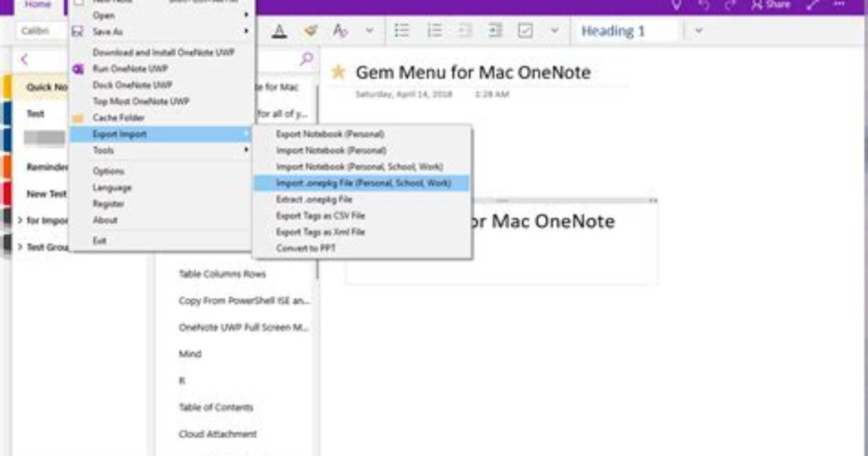The height and width of the screenshot is (456, 868).
Task: Click the Share button
Action: 770,5
